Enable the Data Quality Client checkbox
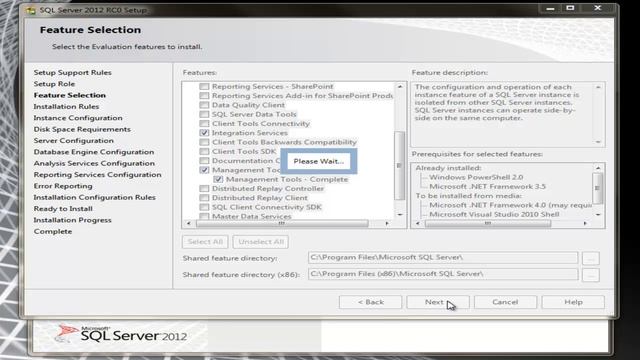Screen dimensions: 640x360 tap(204, 105)
